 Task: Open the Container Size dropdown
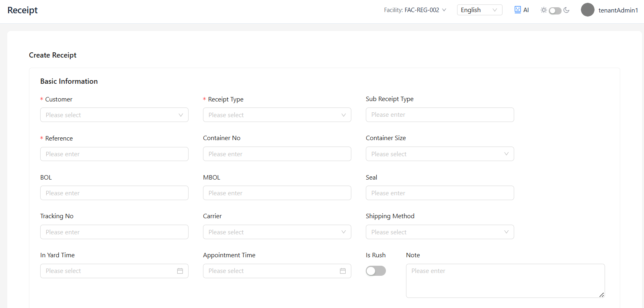(x=440, y=154)
